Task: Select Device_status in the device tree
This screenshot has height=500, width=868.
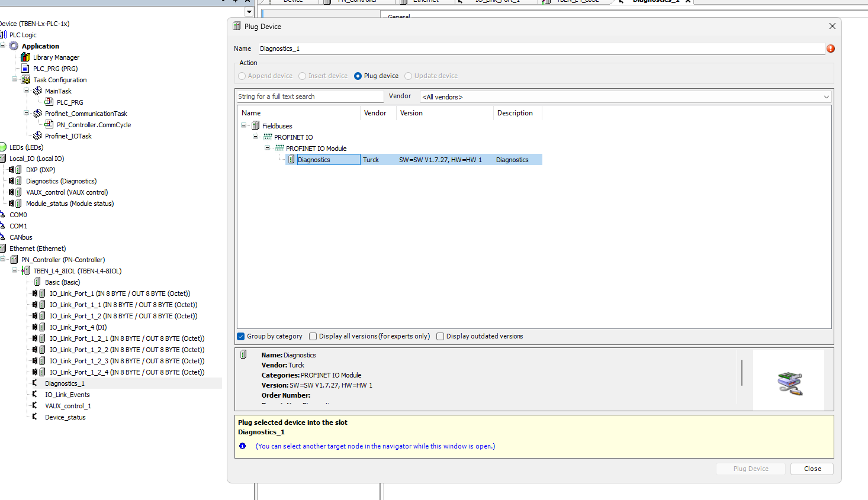Action: pos(65,417)
